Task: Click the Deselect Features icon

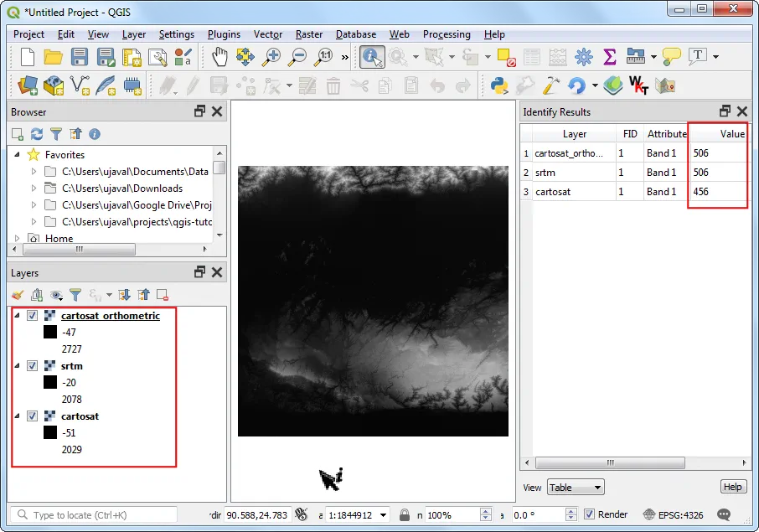Action: (x=506, y=58)
